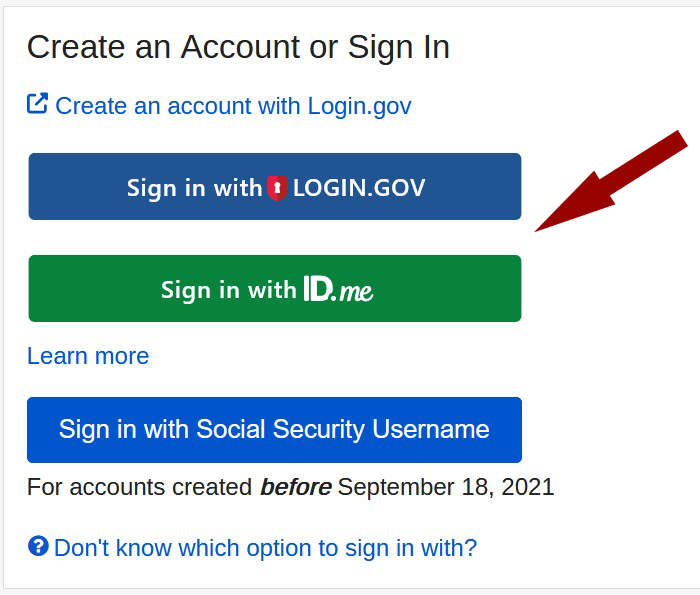
Task: Click the For accounts created before note
Action: 290,488
